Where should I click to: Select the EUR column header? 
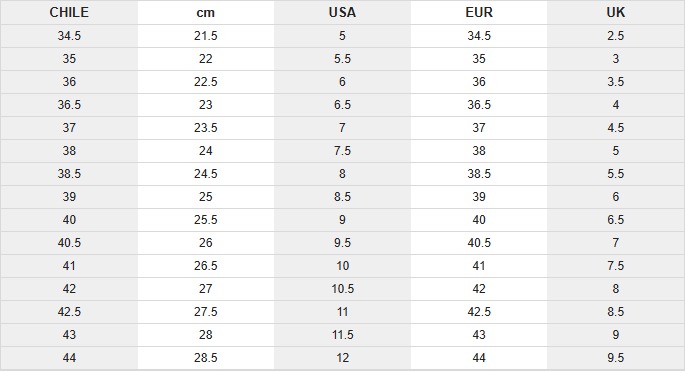tap(479, 12)
